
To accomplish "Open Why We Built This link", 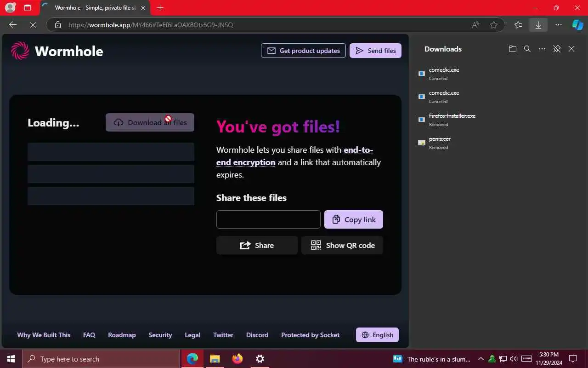I will (44, 335).
